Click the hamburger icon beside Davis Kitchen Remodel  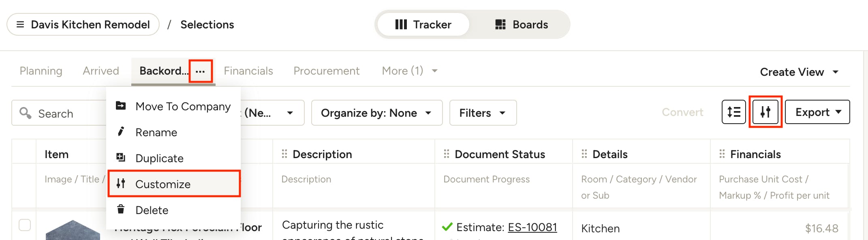point(20,25)
